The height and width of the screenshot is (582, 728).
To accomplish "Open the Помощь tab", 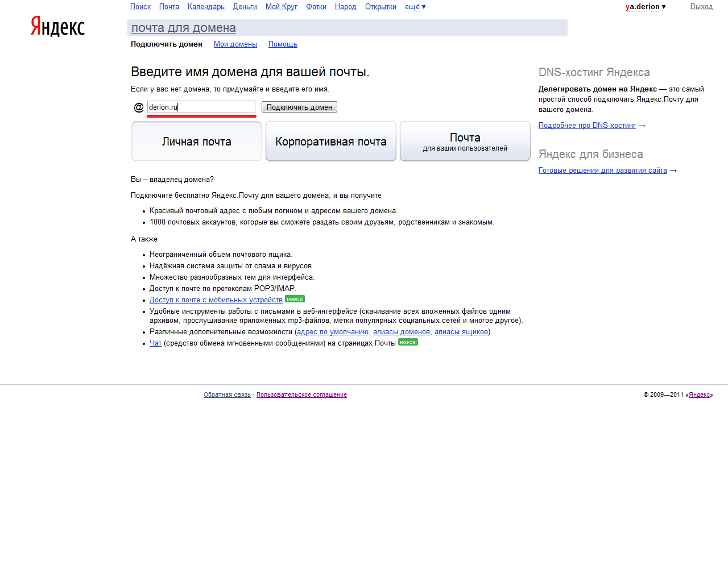I will point(283,44).
